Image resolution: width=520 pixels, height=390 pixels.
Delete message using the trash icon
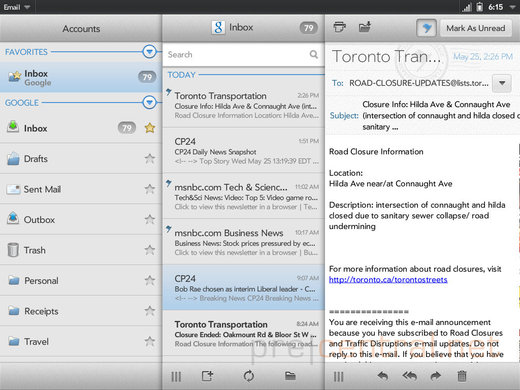tap(462, 376)
